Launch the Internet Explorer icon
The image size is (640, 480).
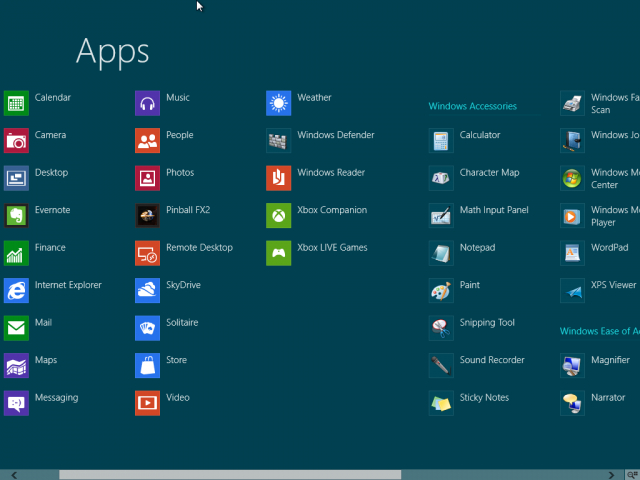pyautogui.click(x=16, y=291)
